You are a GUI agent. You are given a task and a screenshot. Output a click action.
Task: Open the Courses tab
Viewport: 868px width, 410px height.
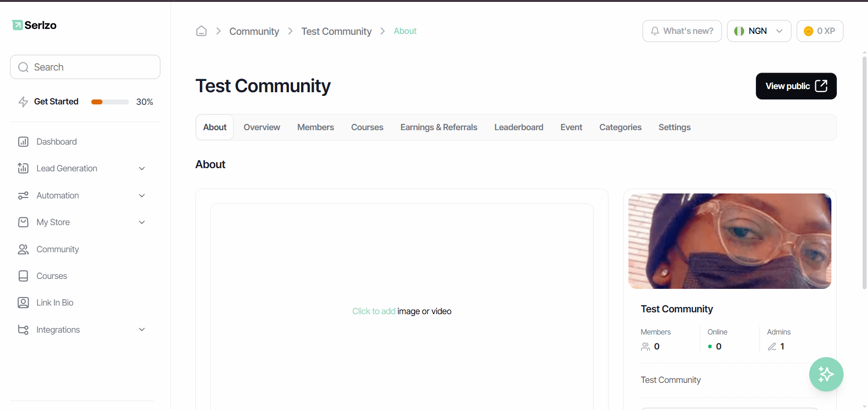pyautogui.click(x=367, y=127)
